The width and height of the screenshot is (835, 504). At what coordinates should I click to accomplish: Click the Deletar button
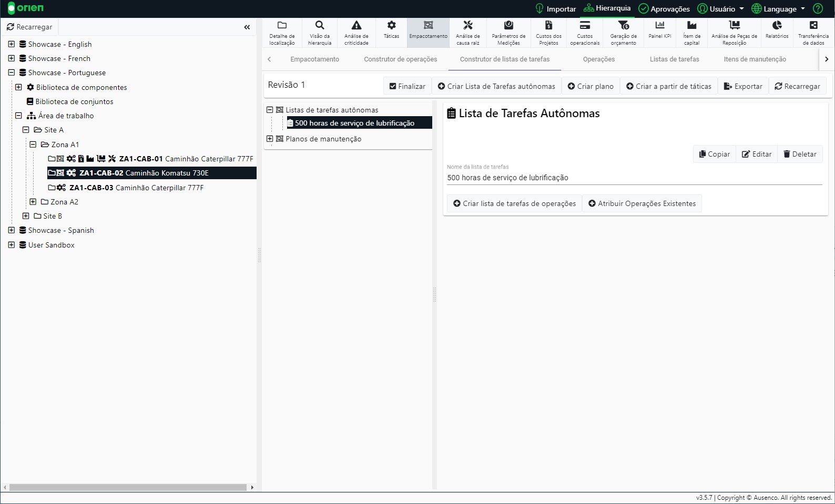point(800,154)
